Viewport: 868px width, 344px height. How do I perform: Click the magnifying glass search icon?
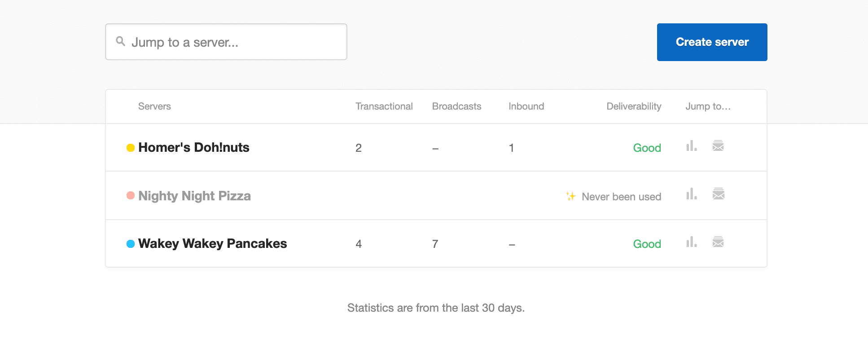pos(120,41)
